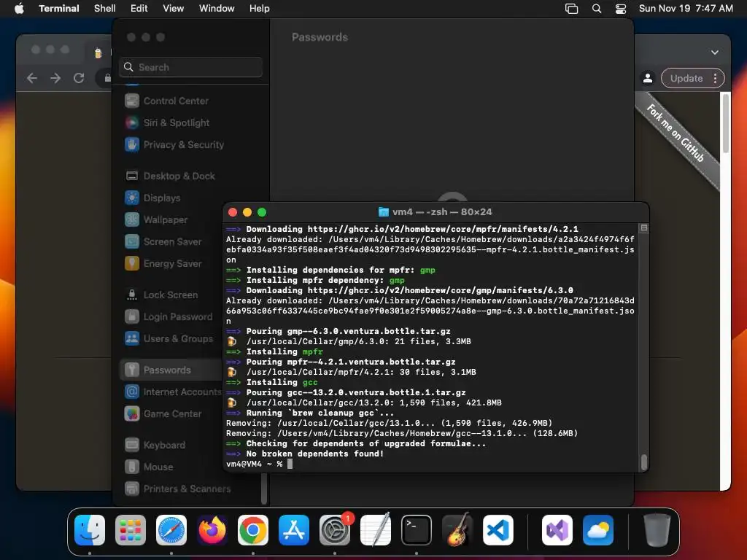Click the No broken dependents found! line
This screenshot has width=747, height=560.
pyautogui.click(x=314, y=454)
